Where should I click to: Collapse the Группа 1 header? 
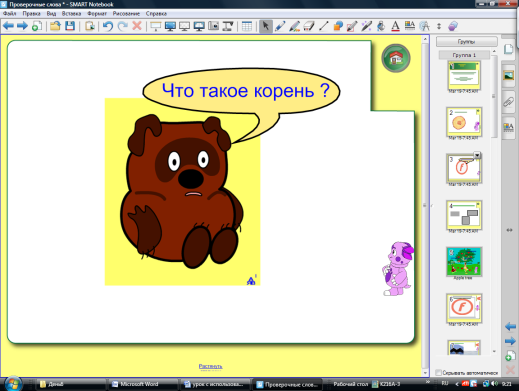click(x=464, y=55)
